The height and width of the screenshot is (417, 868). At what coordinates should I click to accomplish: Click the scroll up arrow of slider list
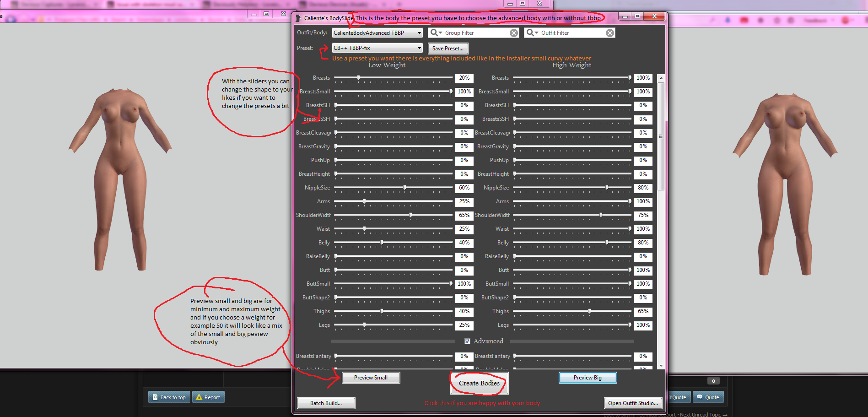tap(661, 79)
